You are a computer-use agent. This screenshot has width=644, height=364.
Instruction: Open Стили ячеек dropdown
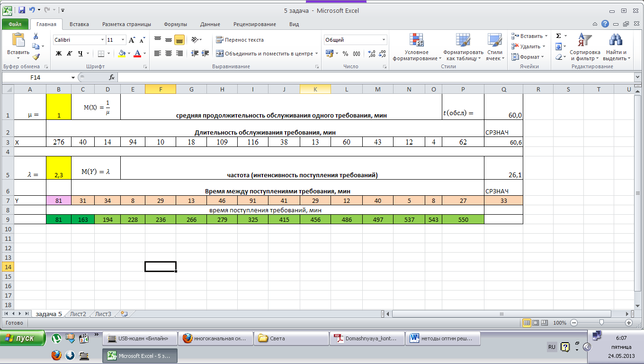(494, 47)
